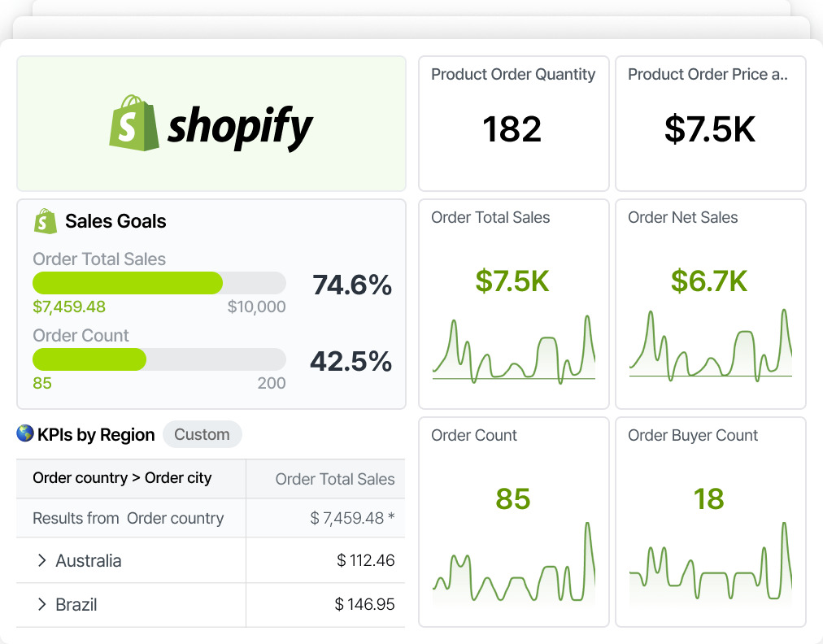Click the Custom date range pill
Screen dimensions: 823x644
click(x=202, y=434)
